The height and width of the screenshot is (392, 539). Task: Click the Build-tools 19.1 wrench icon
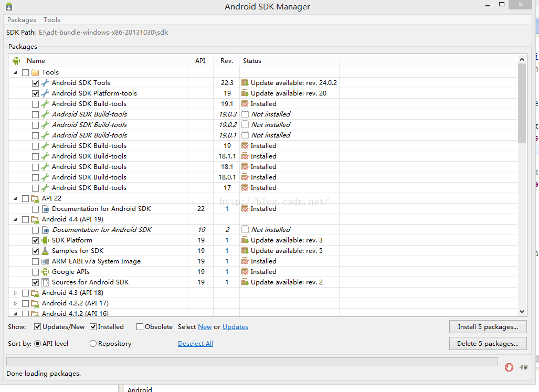(x=45, y=104)
